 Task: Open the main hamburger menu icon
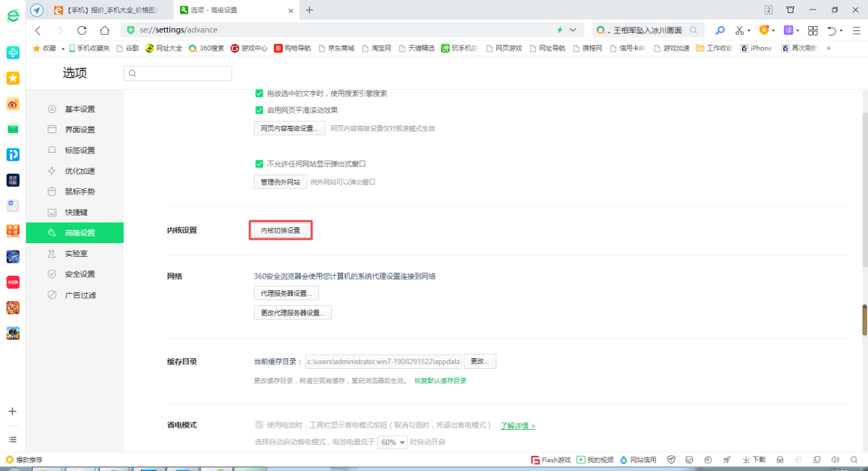coord(855,30)
